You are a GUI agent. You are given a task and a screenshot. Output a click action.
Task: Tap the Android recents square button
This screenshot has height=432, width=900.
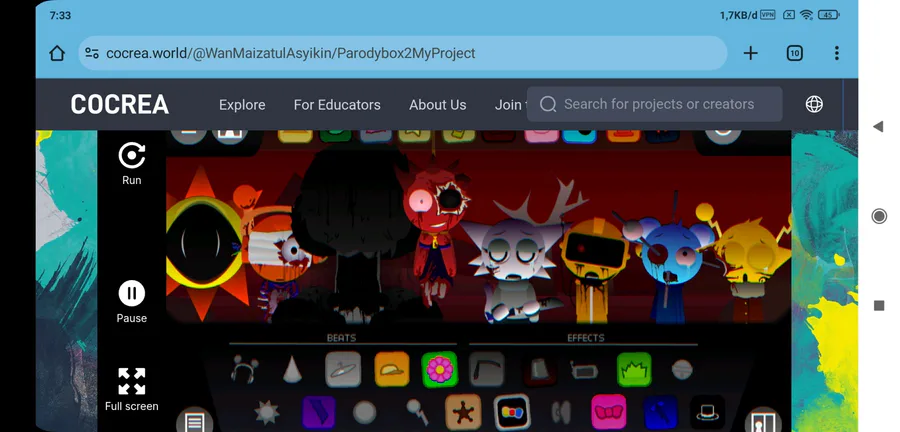pos(879,306)
